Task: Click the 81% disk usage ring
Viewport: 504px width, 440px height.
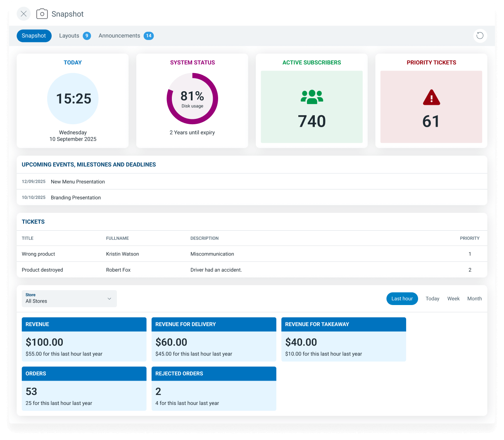Action: coord(193,99)
